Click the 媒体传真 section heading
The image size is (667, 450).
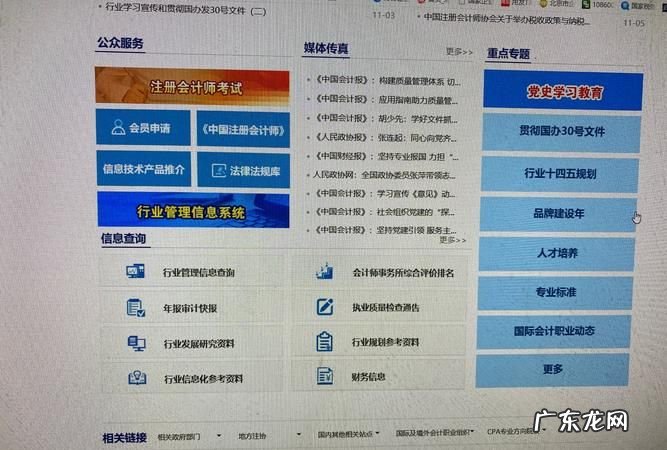[x=326, y=48]
